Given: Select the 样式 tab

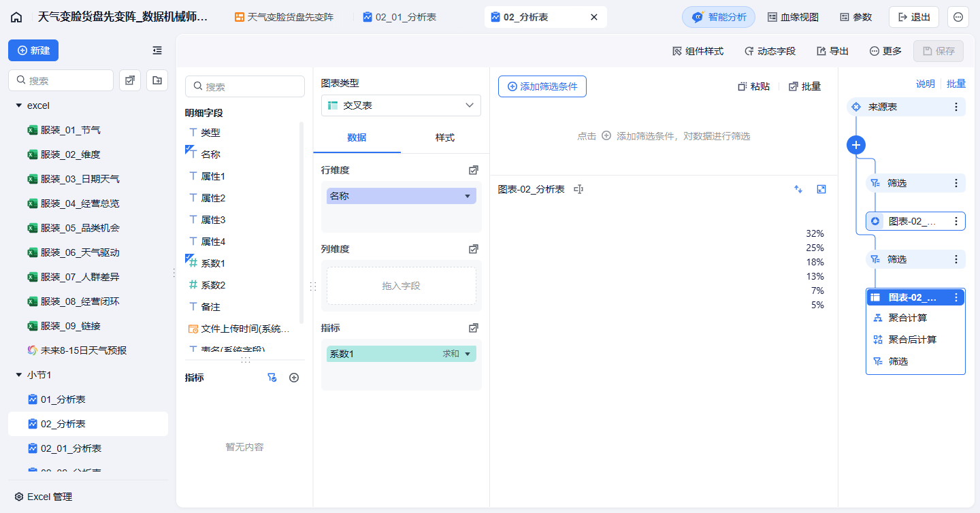Looking at the screenshot, I should click(x=445, y=137).
